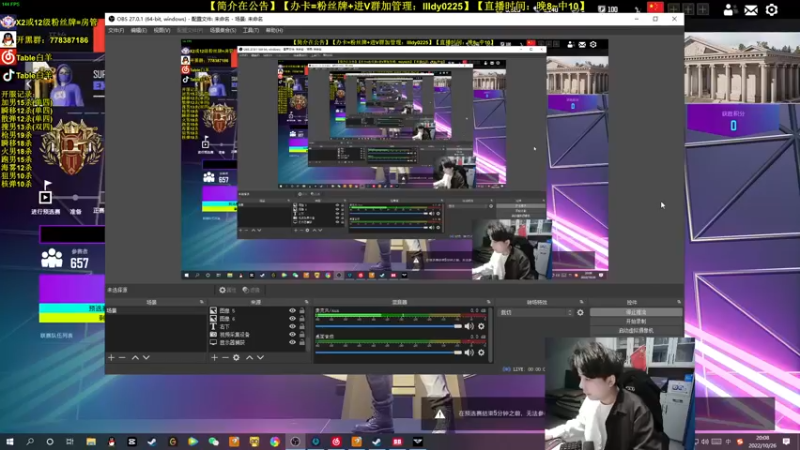Toggle lock on 图像 5 source
Viewport: 800px width, 450px height.
tap(302, 311)
